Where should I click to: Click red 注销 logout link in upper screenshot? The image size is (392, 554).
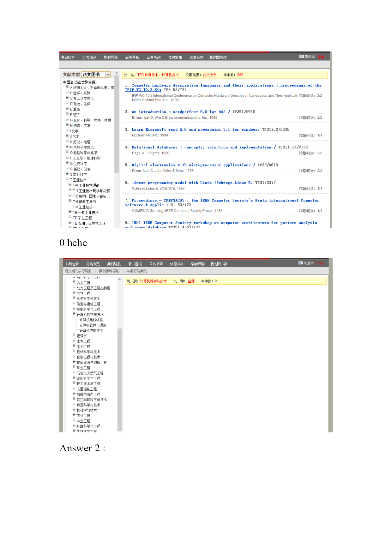(321, 57)
